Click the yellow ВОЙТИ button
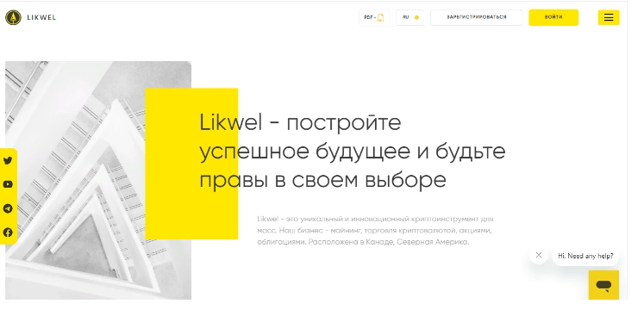The height and width of the screenshot is (310, 644). click(x=553, y=17)
